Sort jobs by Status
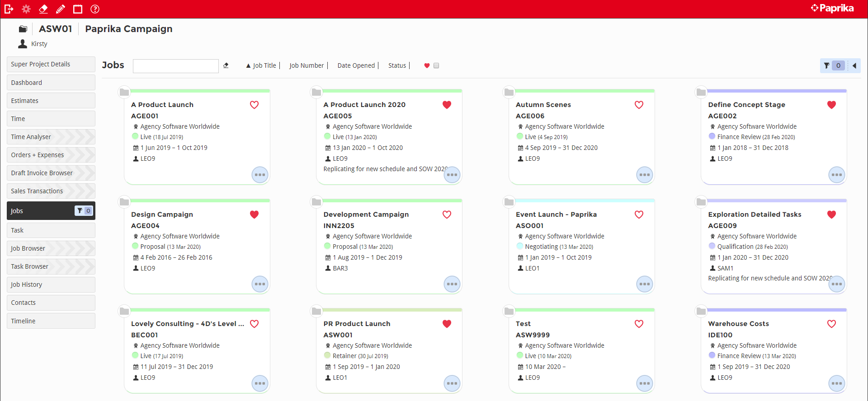The image size is (868, 401). tap(397, 66)
